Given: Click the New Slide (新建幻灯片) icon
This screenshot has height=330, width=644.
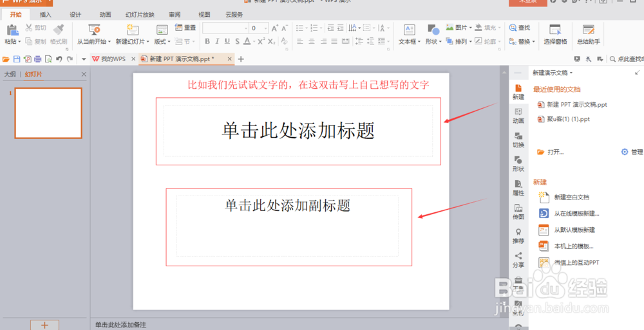Looking at the screenshot, I should pyautogui.click(x=132, y=30).
